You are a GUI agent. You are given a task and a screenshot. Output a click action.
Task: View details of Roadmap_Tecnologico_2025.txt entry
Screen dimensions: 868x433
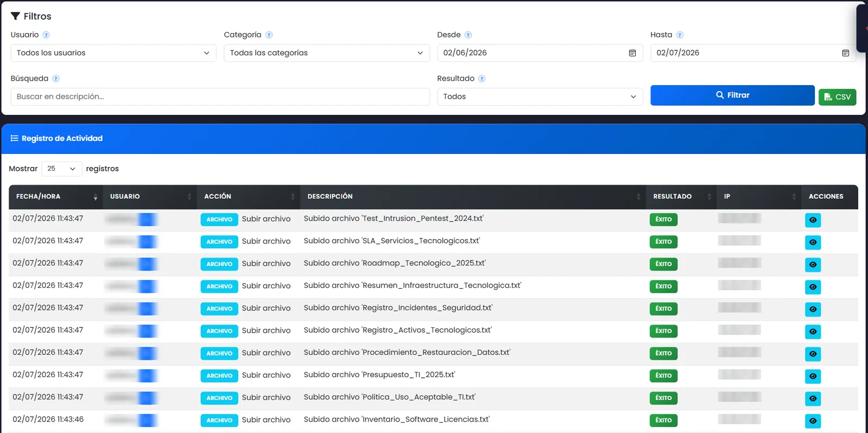coord(813,264)
